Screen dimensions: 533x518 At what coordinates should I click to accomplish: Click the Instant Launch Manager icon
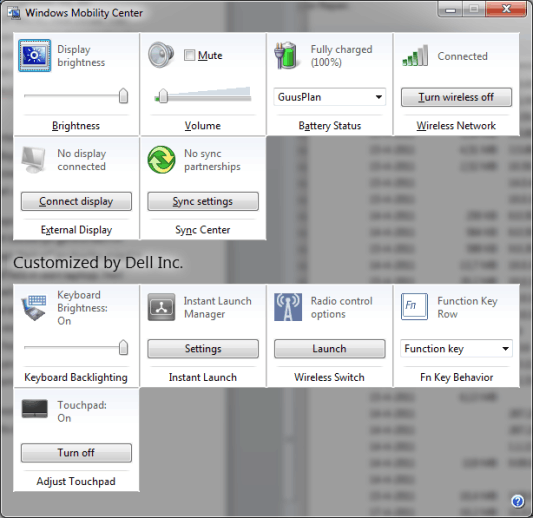(161, 307)
